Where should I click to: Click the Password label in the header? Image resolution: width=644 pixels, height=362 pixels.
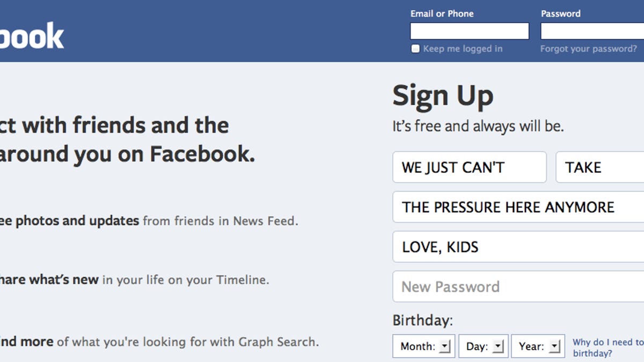tap(560, 14)
